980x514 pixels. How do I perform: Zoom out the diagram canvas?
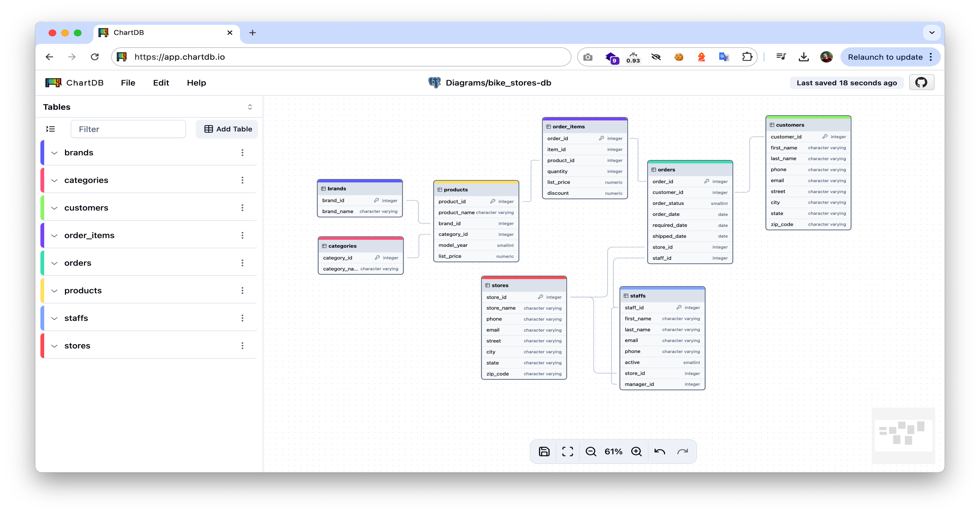tap(590, 451)
